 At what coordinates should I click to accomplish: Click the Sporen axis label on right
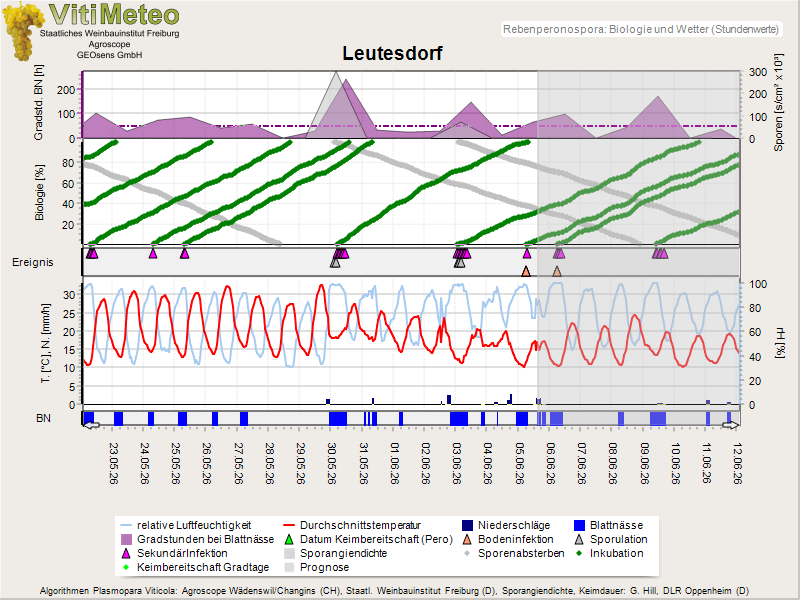[x=778, y=103]
